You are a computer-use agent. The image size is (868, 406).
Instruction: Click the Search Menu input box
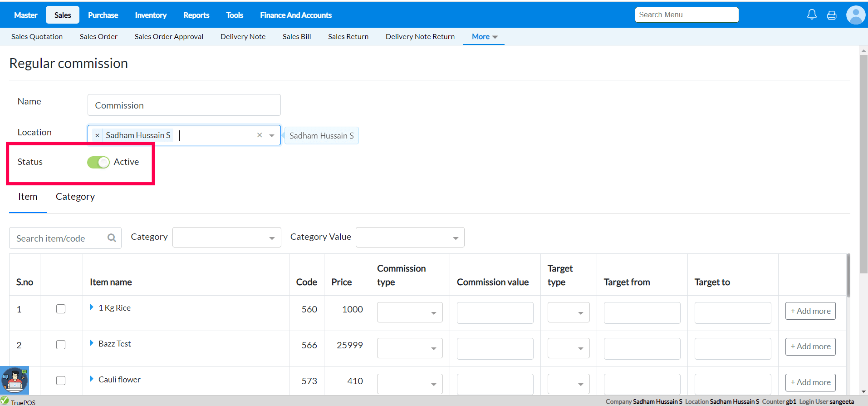[x=687, y=15]
